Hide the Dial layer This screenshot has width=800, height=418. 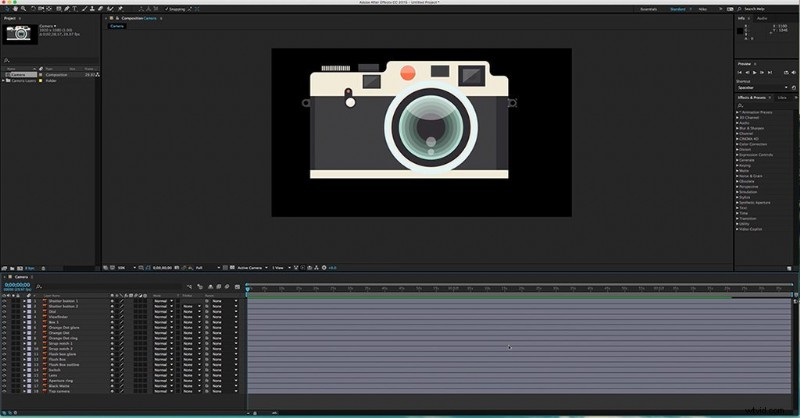4,312
